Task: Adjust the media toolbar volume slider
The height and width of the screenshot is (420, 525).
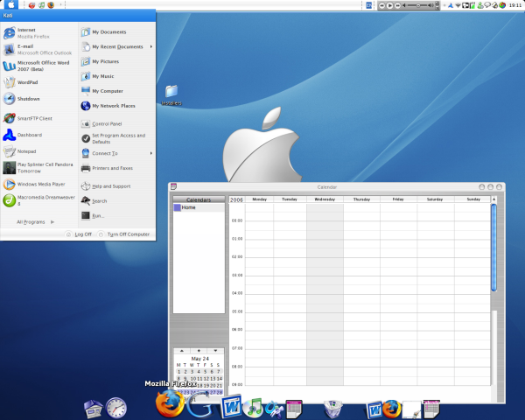Action: click(x=418, y=5)
